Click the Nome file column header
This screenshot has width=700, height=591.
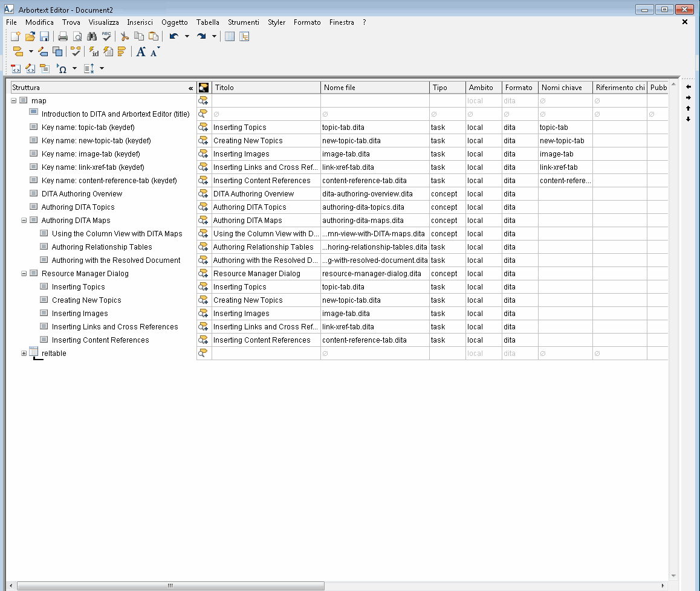375,88
